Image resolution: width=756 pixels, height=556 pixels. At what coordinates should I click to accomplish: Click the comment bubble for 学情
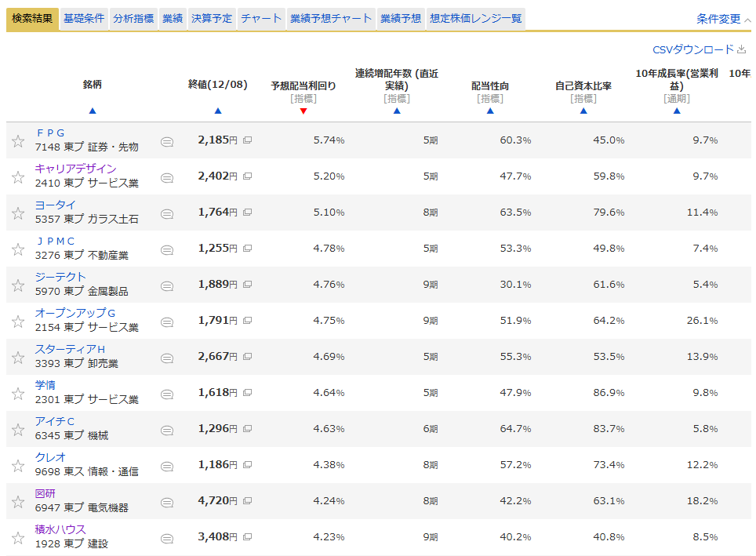[x=166, y=394]
